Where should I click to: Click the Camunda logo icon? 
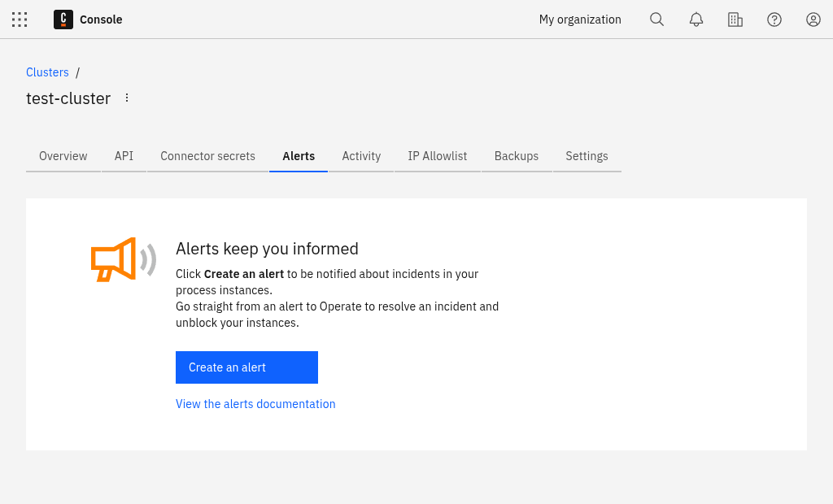pyautogui.click(x=63, y=20)
